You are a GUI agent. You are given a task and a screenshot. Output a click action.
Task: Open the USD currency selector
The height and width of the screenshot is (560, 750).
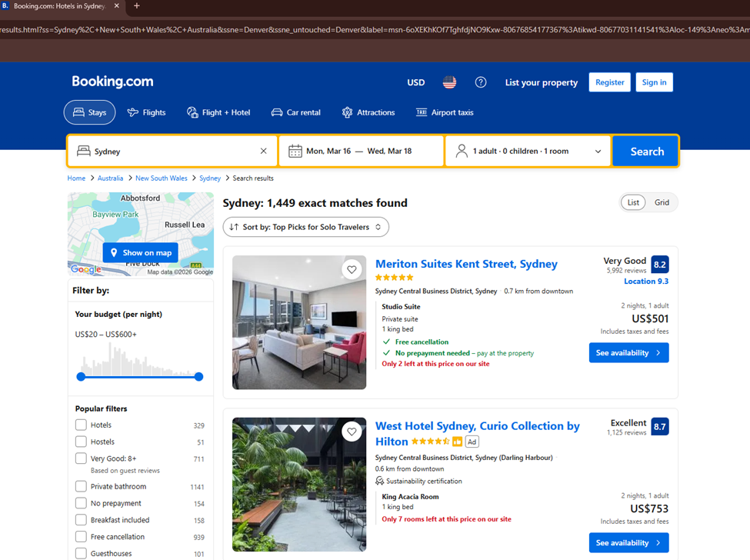pyautogui.click(x=415, y=82)
